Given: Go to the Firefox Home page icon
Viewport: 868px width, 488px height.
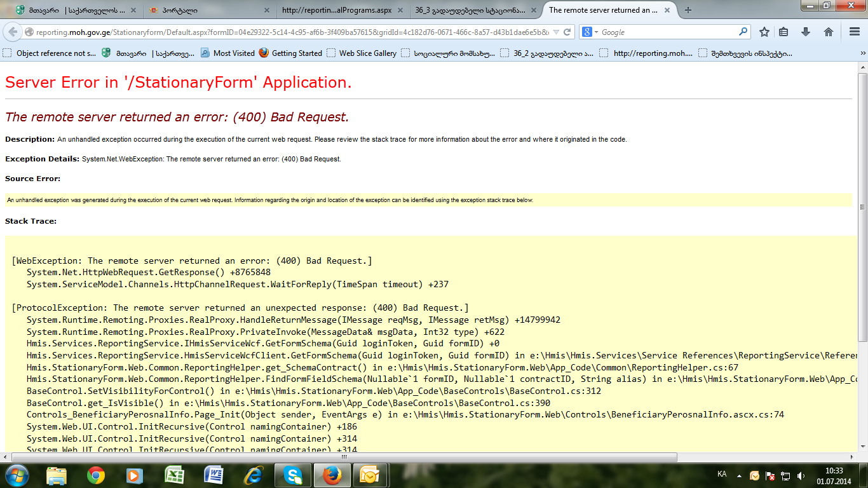Looking at the screenshot, I should pyautogui.click(x=828, y=32).
